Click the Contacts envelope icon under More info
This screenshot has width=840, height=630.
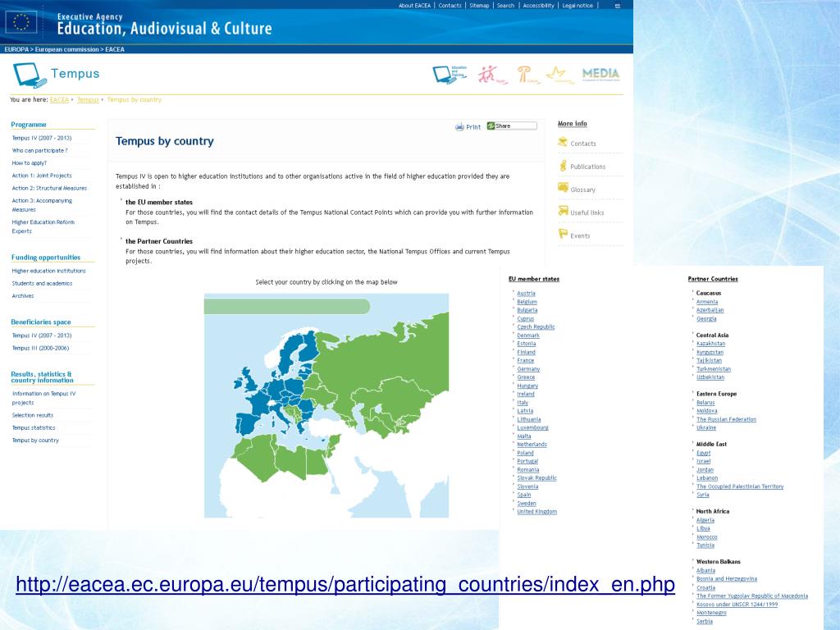(x=563, y=142)
